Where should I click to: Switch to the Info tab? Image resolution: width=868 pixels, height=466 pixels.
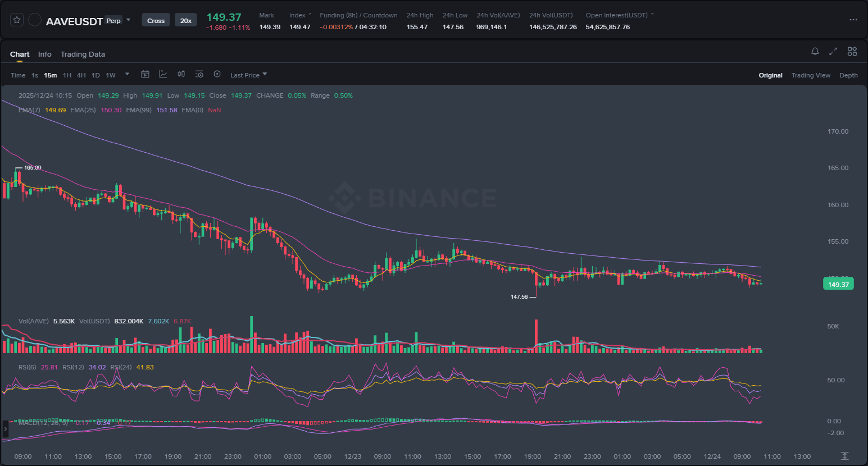[x=45, y=54]
